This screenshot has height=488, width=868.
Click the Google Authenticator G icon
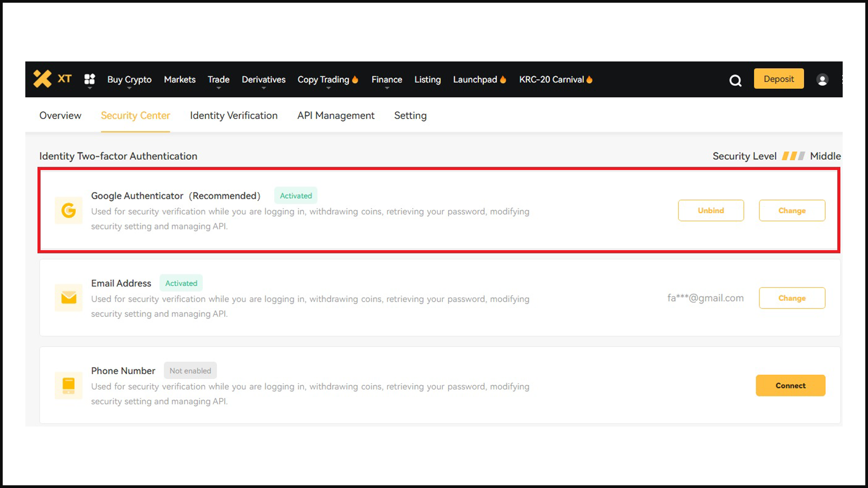(69, 210)
